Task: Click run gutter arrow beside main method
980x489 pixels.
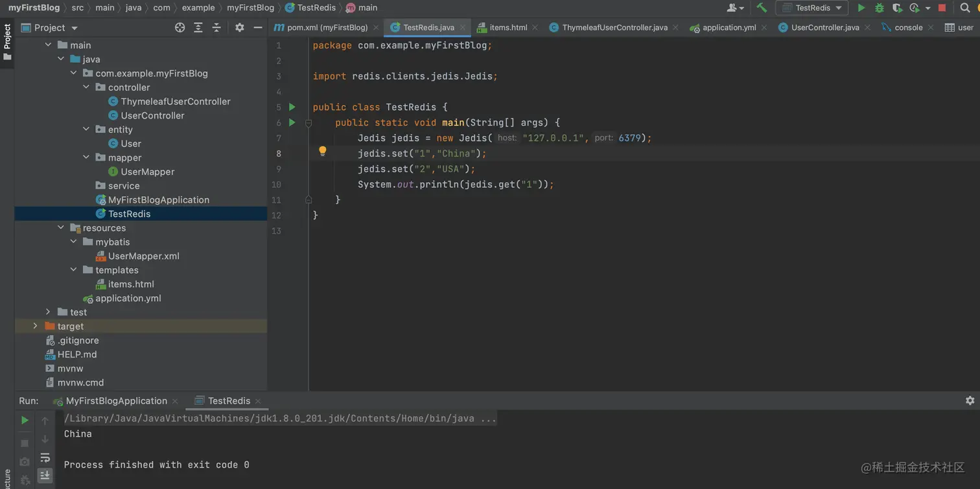Action: (x=292, y=122)
